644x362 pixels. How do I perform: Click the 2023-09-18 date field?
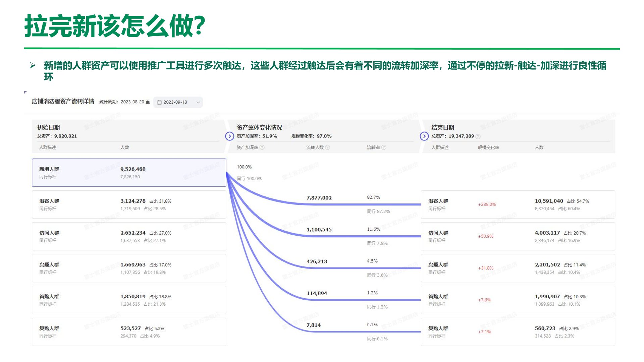175,103
